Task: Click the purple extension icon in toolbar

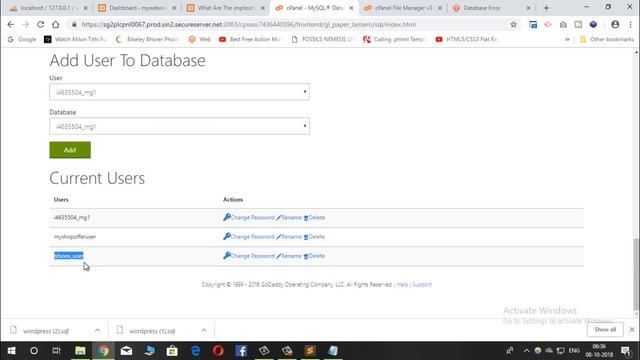Action: [x=593, y=24]
